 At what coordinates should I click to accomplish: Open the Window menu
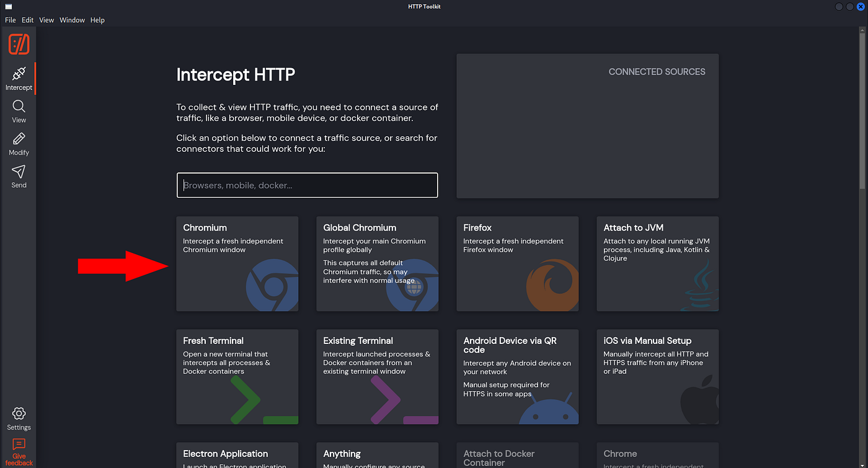click(72, 20)
